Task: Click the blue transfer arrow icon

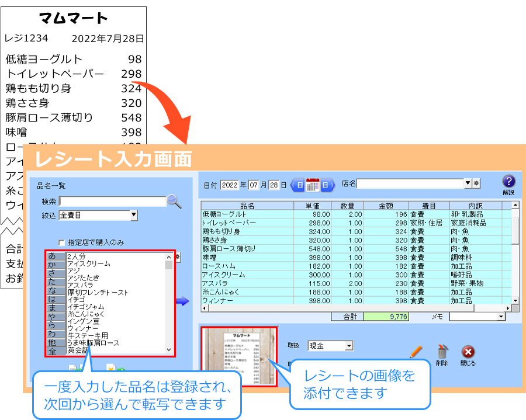Action: coord(182,301)
